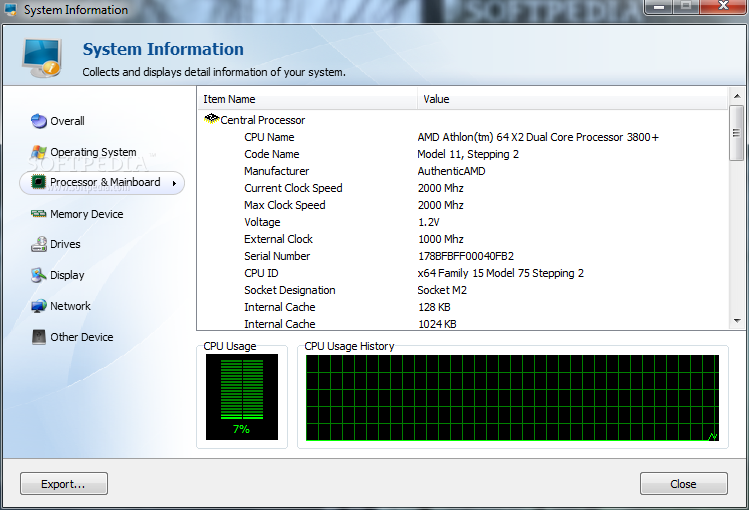749x510 pixels.
Task: Click the scrollbar up arrow
Action: coord(737,96)
